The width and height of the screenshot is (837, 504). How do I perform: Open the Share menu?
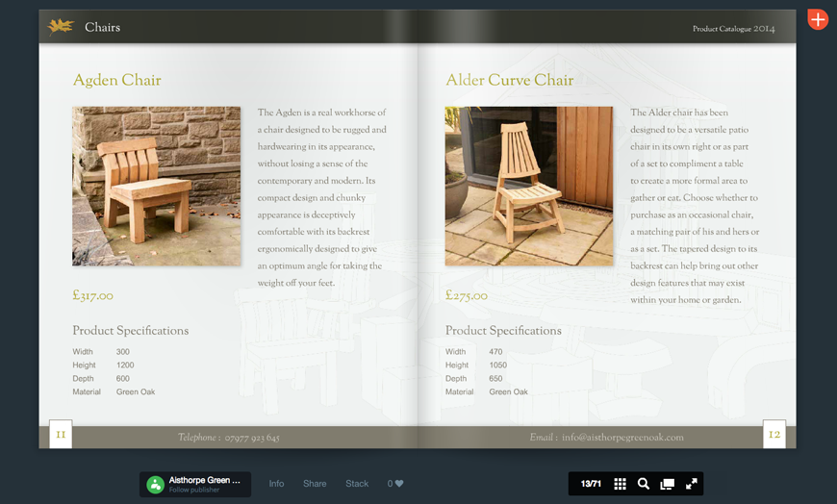pos(315,484)
